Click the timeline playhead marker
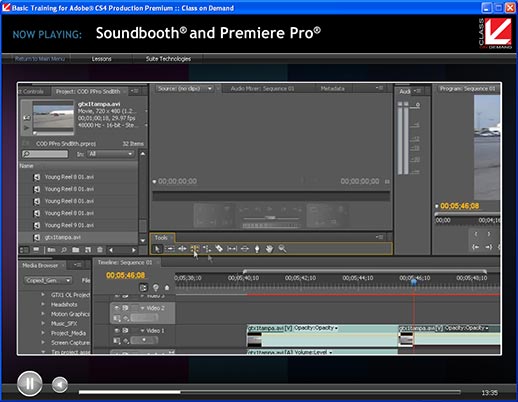Image resolution: width=518 pixels, height=402 pixels. coord(414,282)
